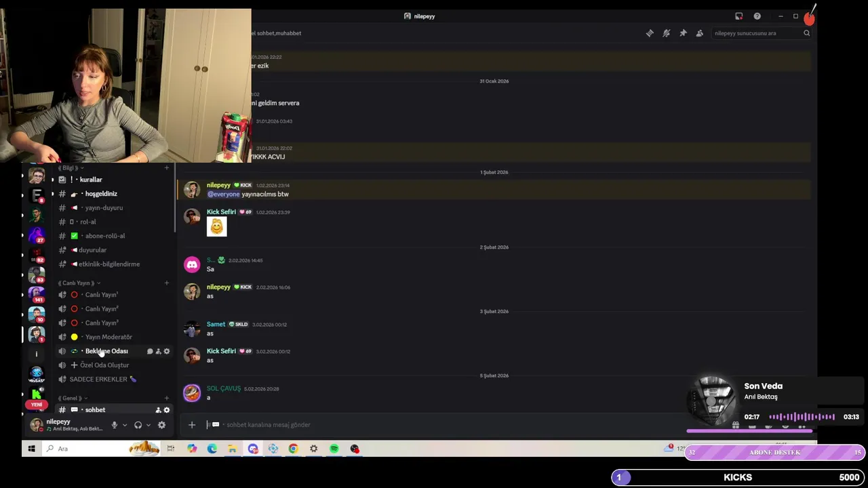Seek the Son Veda song progress bar
The width and height of the screenshot is (868, 488).
click(749, 430)
